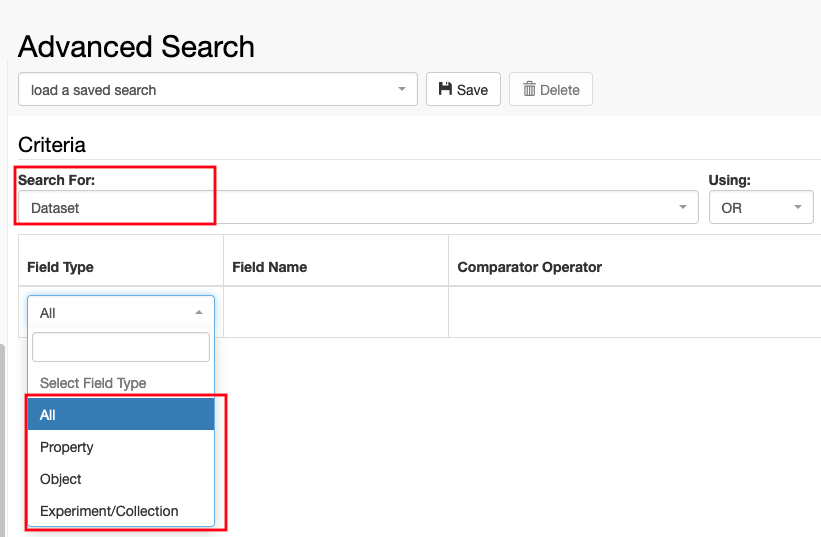Click the Delete button label
821x537 pixels.
(560, 90)
